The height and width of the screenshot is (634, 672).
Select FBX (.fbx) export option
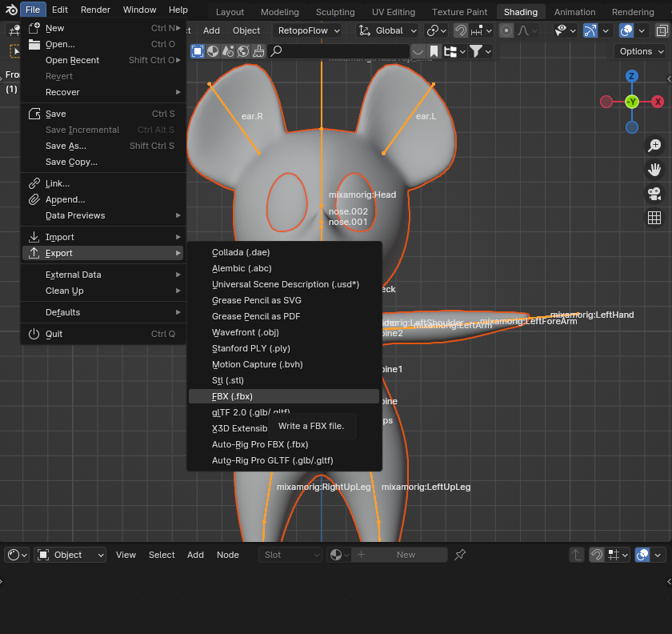point(284,396)
